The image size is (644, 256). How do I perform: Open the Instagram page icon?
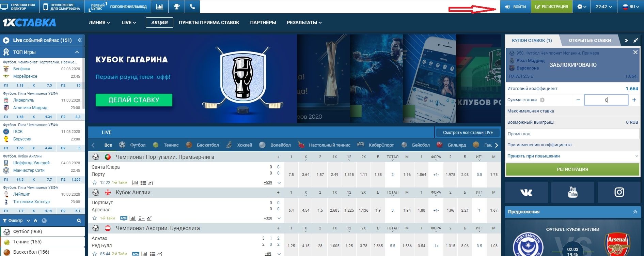[619, 193]
